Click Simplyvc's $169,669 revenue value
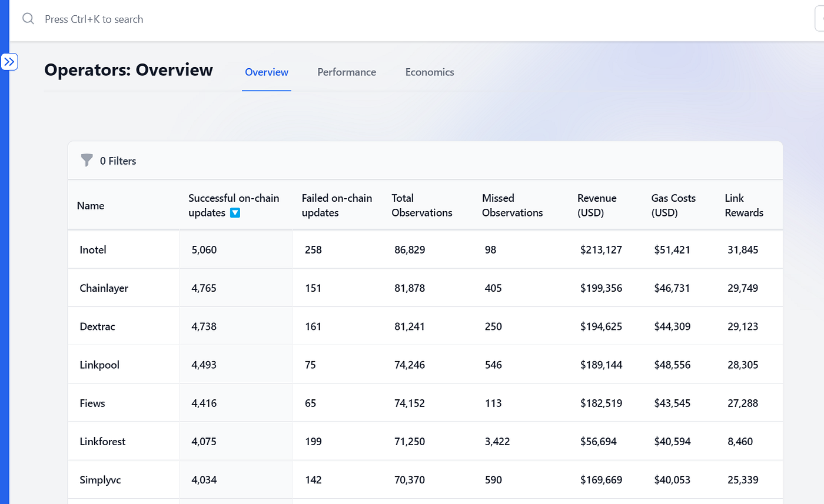The width and height of the screenshot is (824, 504). (x=601, y=480)
